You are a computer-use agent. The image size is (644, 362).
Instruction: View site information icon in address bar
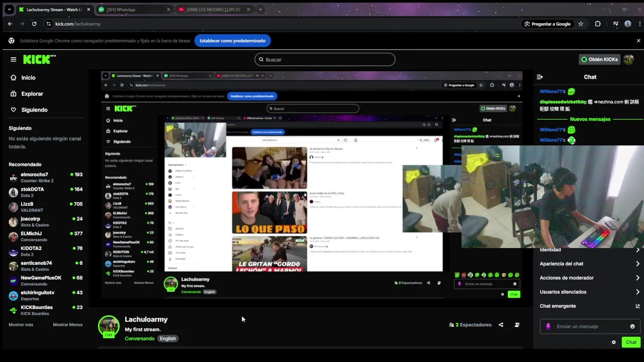point(48,24)
